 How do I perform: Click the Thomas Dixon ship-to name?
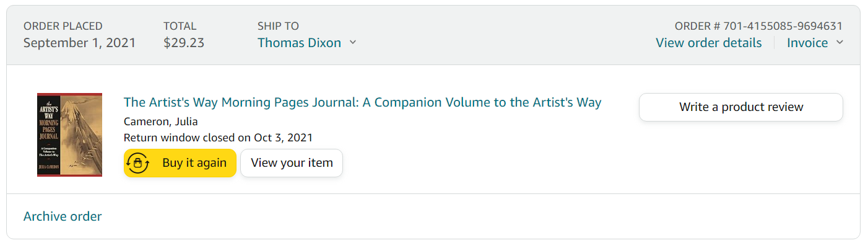coord(299,43)
